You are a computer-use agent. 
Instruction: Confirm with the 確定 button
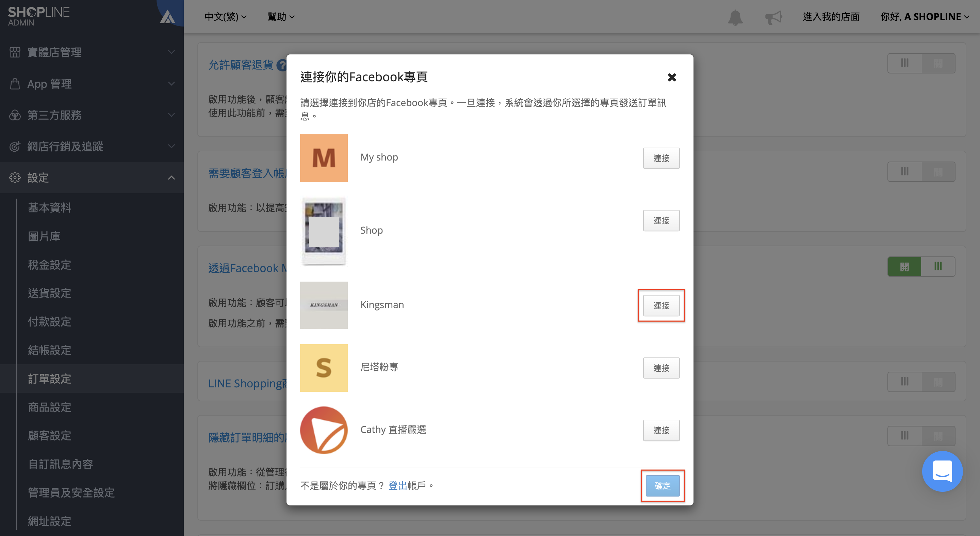pos(662,485)
